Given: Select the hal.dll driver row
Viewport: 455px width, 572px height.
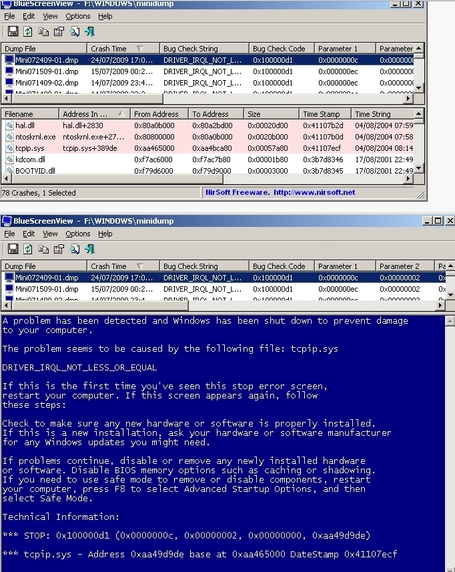Looking at the screenshot, I should [x=208, y=125].
